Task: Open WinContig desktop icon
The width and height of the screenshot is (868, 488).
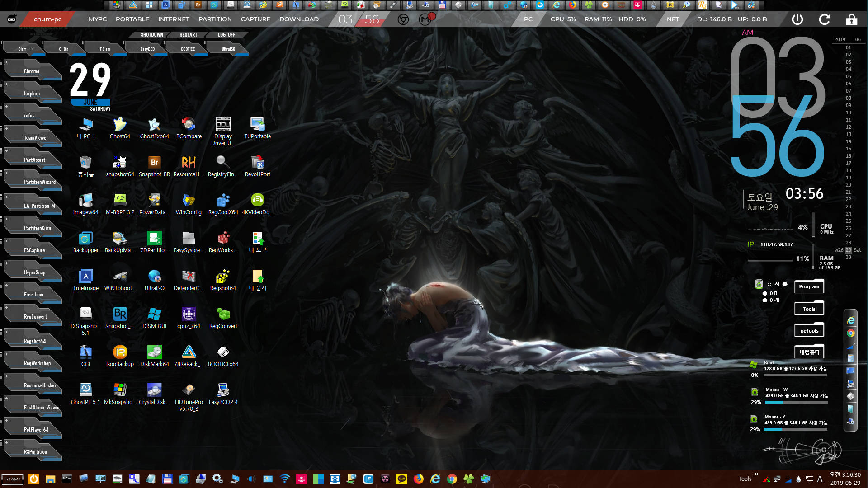Action: (x=189, y=204)
